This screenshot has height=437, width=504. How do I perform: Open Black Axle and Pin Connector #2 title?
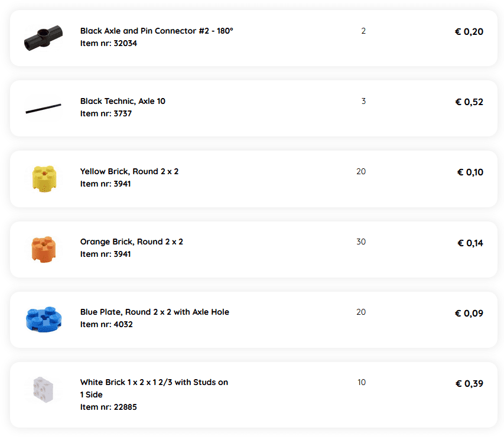pos(157,31)
